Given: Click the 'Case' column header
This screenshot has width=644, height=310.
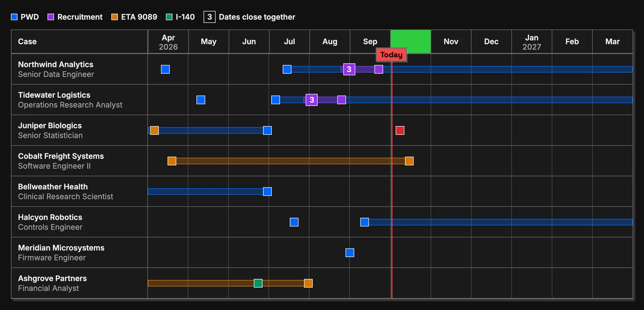Looking at the screenshot, I should tap(79, 42).
